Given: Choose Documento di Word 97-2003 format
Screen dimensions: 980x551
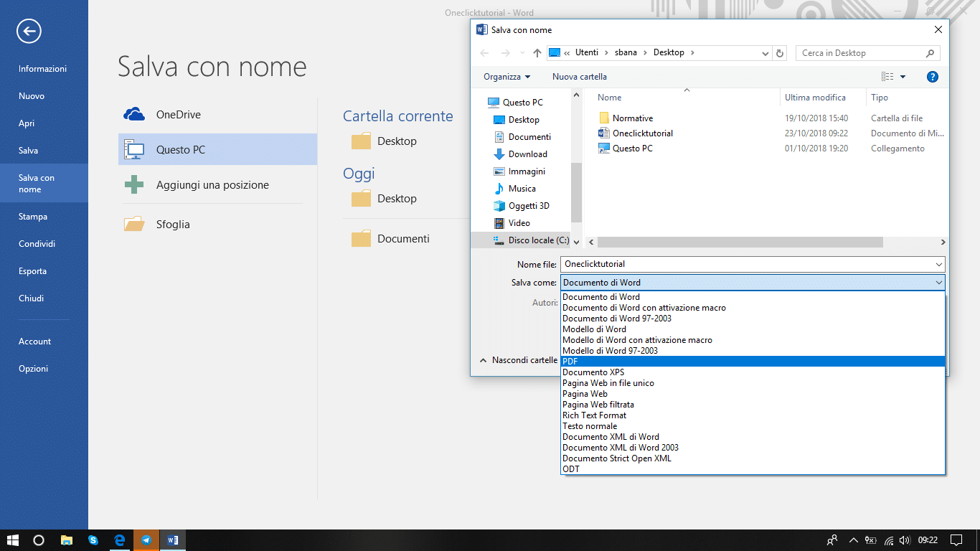Looking at the screenshot, I should click(753, 319).
